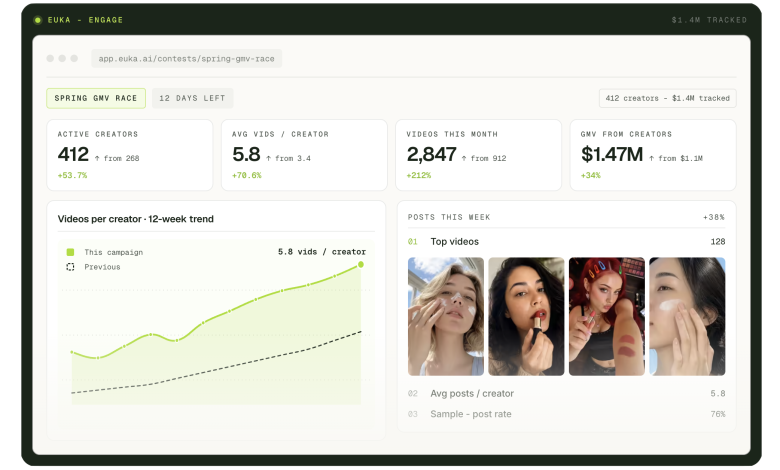Viewport: 780px width, 470px height.
Task: Open the face cream video thumbnail
Action: 687,316
